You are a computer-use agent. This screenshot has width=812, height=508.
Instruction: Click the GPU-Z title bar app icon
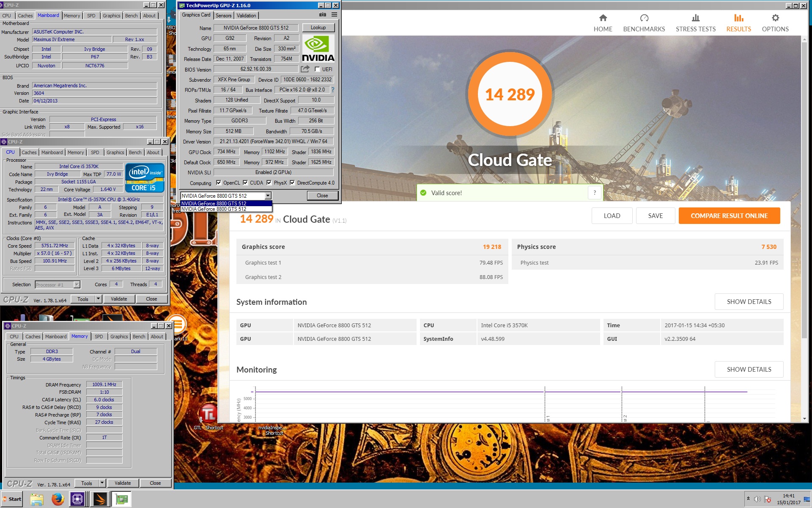[x=182, y=5]
